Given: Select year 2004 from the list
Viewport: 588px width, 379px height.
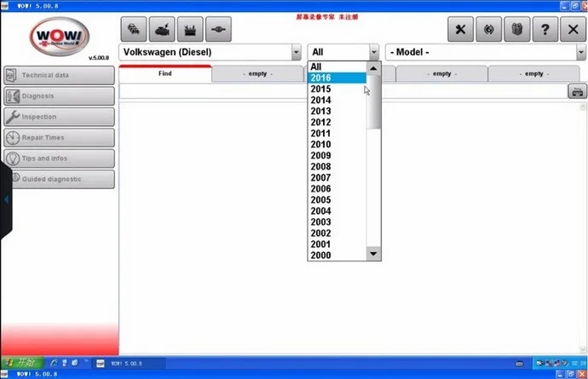Looking at the screenshot, I should 337,211.
